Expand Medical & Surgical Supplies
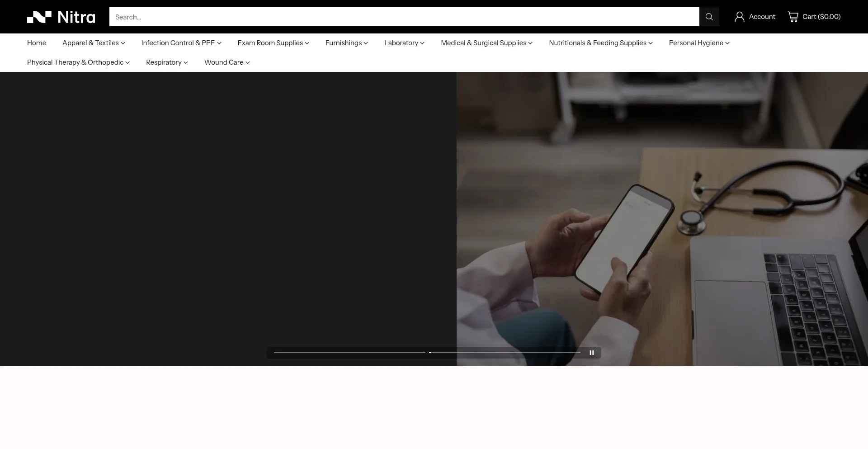The height and width of the screenshot is (449, 868). coord(486,43)
